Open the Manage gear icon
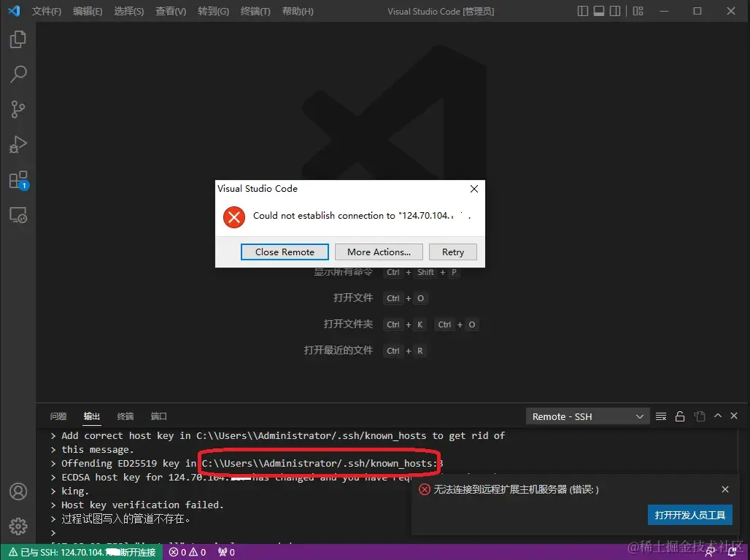 coord(18,526)
